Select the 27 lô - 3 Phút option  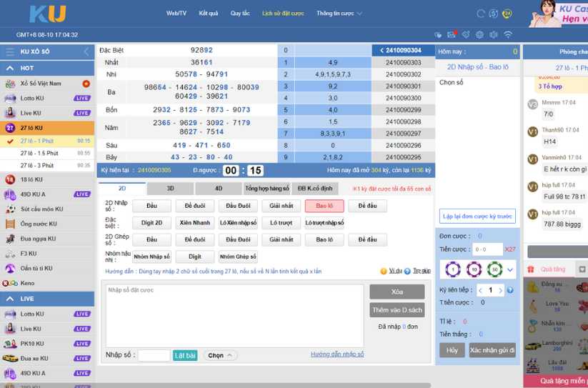tap(38, 165)
